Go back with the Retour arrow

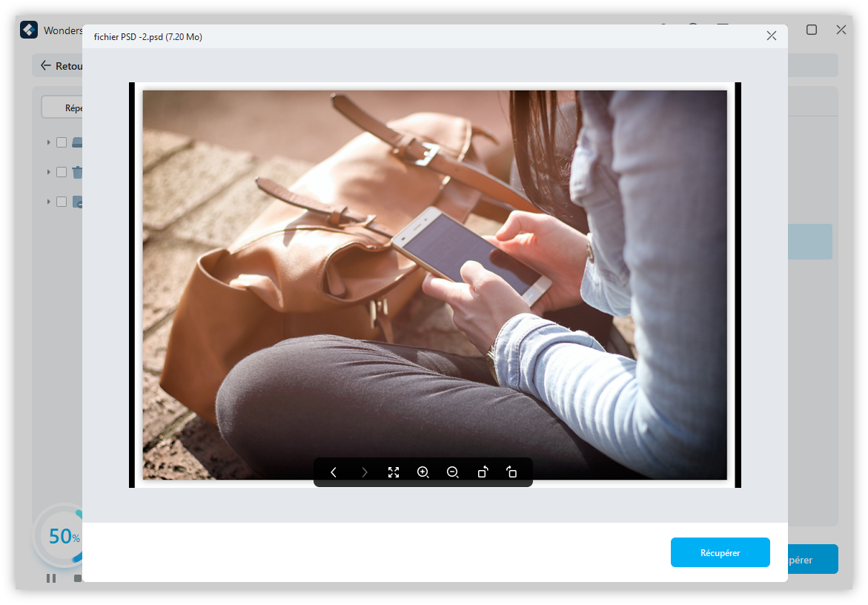(x=46, y=66)
